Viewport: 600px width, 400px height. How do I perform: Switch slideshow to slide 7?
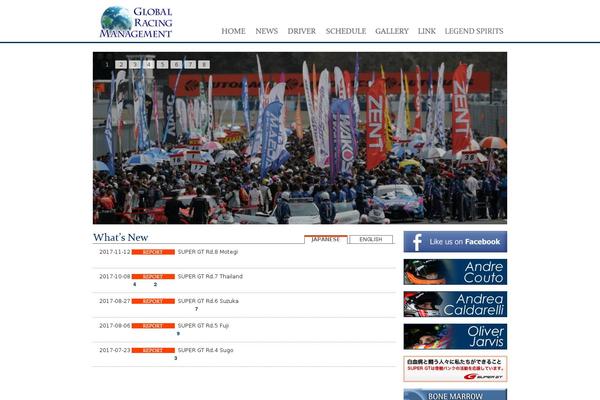(x=190, y=65)
